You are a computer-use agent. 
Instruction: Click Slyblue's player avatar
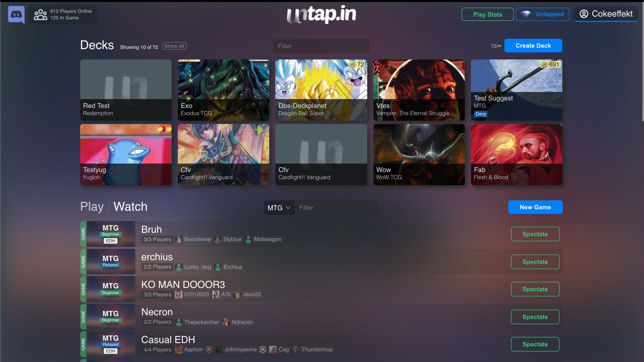217,239
